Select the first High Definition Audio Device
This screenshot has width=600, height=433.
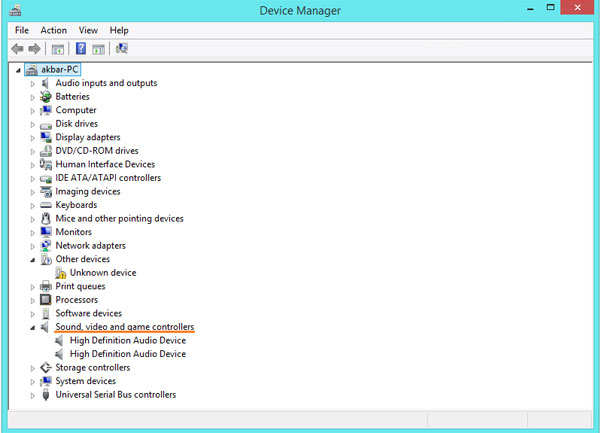click(128, 340)
